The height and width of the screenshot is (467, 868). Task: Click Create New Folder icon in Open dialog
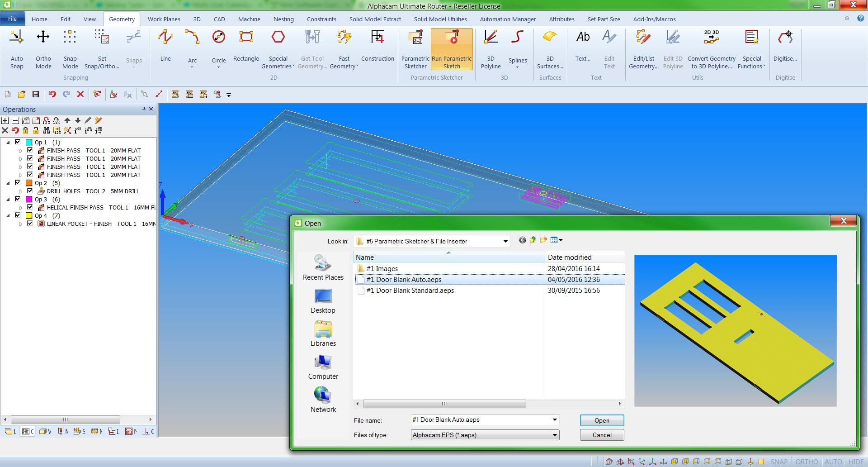pyautogui.click(x=543, y=240)
